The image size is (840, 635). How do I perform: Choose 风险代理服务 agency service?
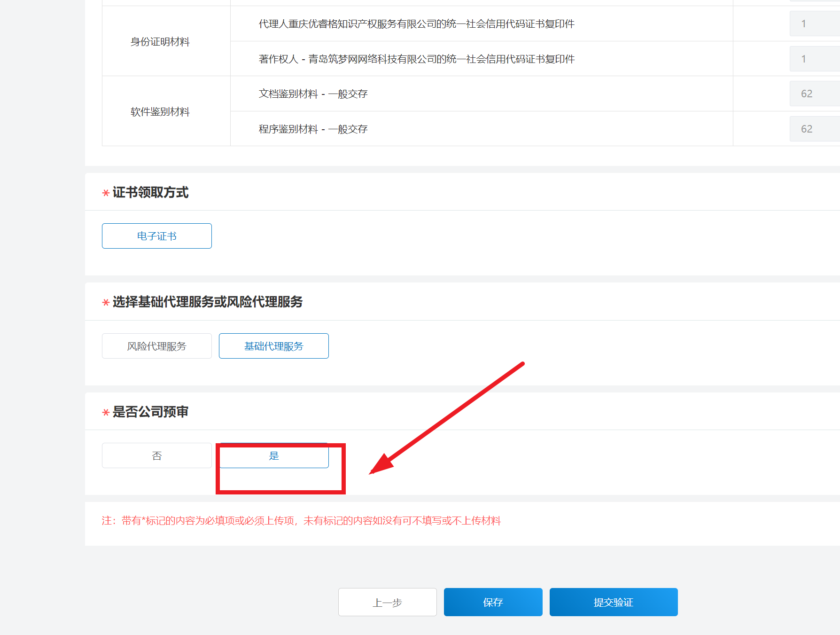coord(156,346)
